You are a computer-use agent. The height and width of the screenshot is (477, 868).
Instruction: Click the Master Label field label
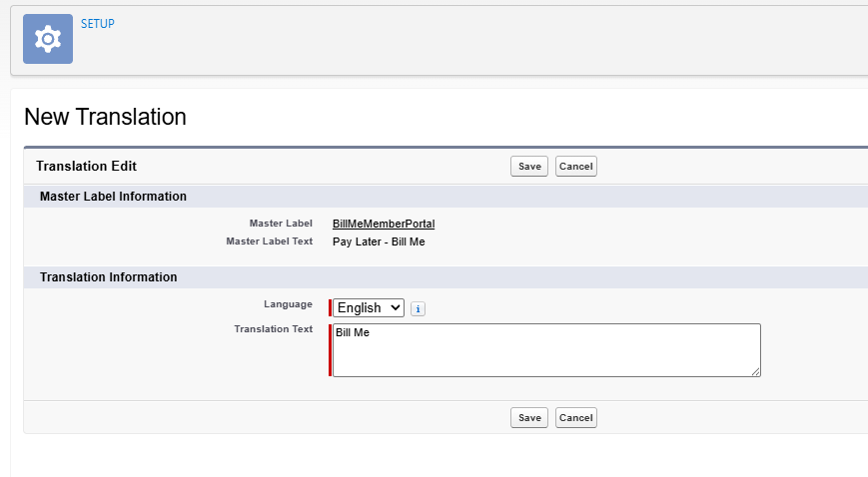coord(281,224)
